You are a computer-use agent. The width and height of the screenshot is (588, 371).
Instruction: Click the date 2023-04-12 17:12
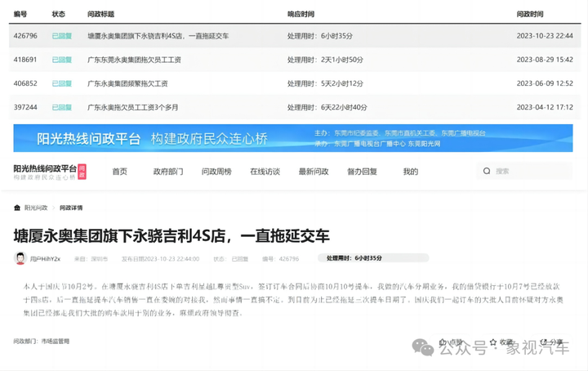(545, 107)
